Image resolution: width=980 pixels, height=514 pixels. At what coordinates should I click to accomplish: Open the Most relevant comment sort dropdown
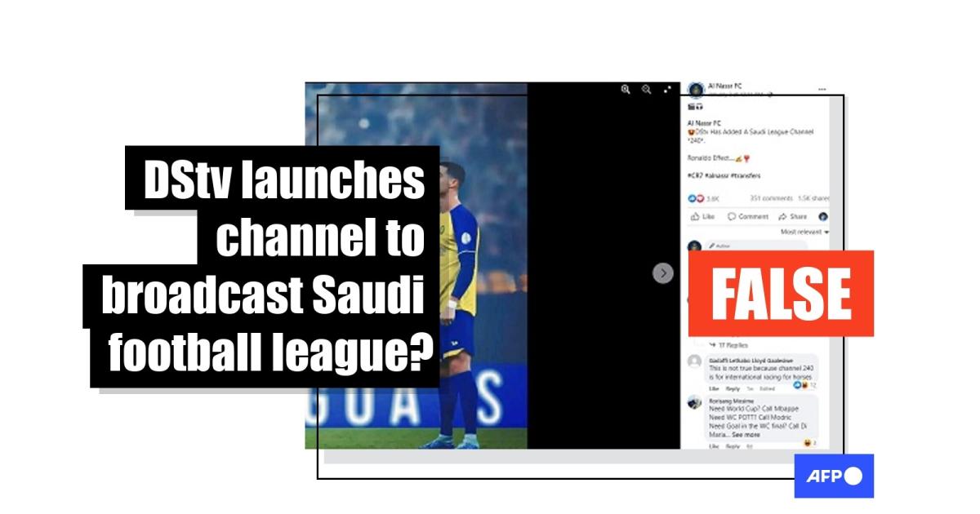[x=804, y=233]
